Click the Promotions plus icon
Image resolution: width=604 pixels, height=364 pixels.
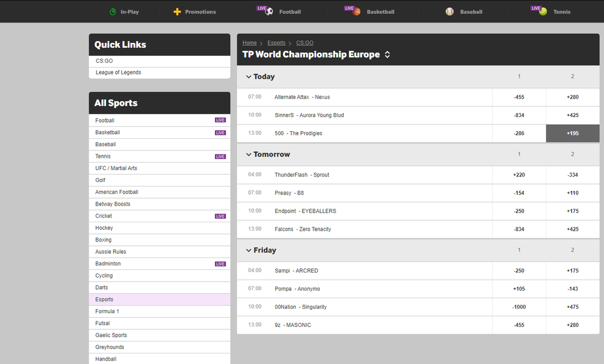[x=177, y=12]
